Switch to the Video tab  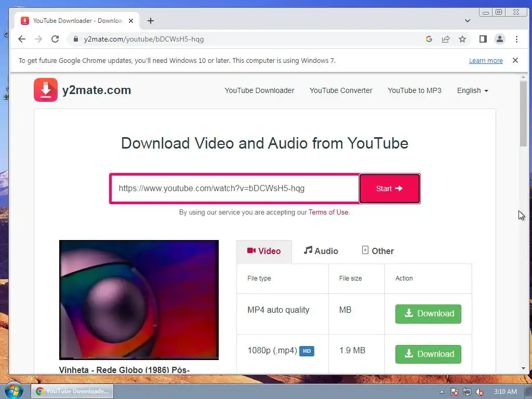[264, 251]
